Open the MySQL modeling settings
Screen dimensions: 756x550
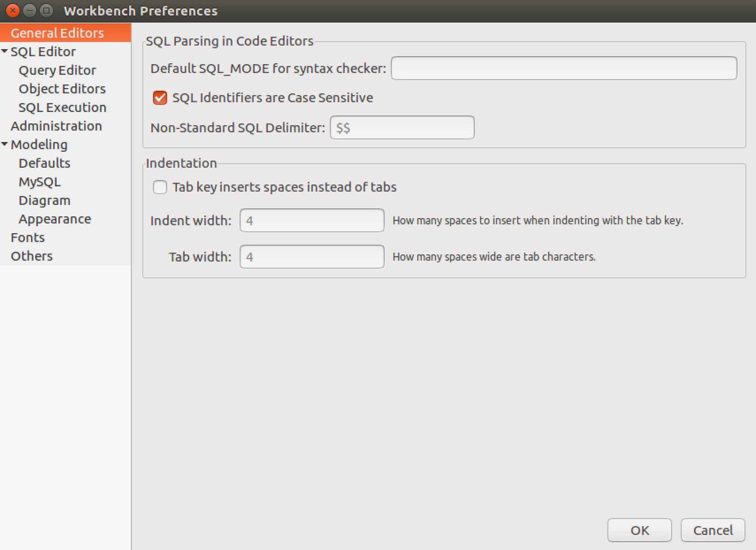coord(39,181)
